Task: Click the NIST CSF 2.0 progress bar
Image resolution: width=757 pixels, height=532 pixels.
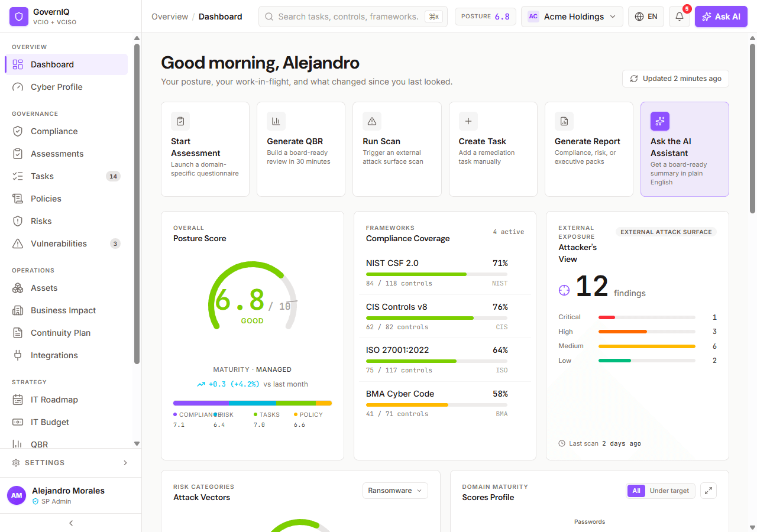Action: tap(436, 274)
